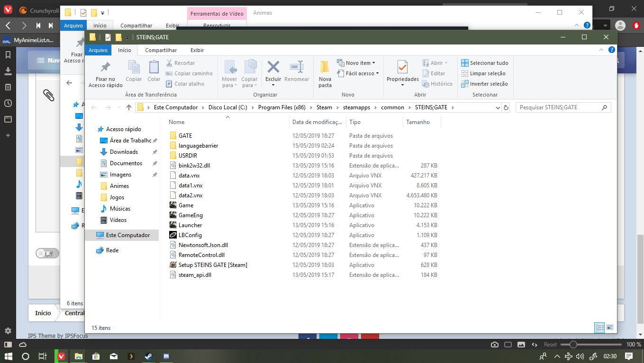Click the Up arrow navigation button
This screenshot has width=644, height=363.
[x=129, y=107]
